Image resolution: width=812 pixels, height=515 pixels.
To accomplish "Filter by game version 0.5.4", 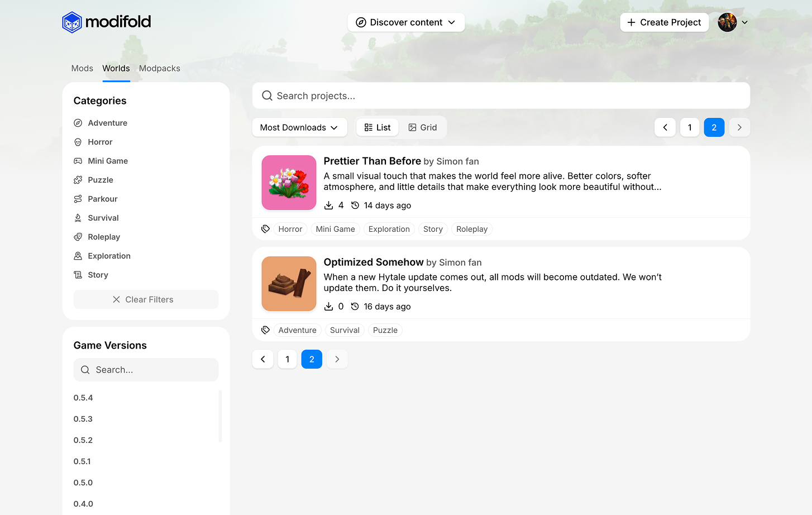I will [x=83, y=398].
